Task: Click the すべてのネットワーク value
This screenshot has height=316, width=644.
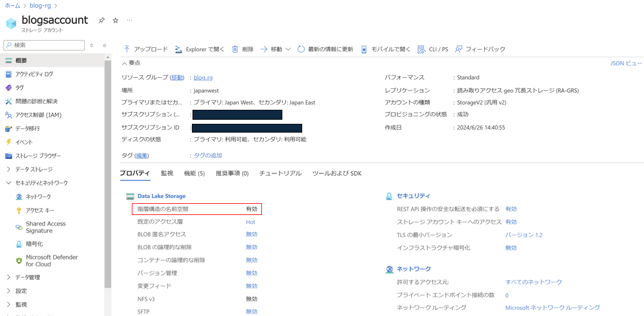Action: point(534,282)
